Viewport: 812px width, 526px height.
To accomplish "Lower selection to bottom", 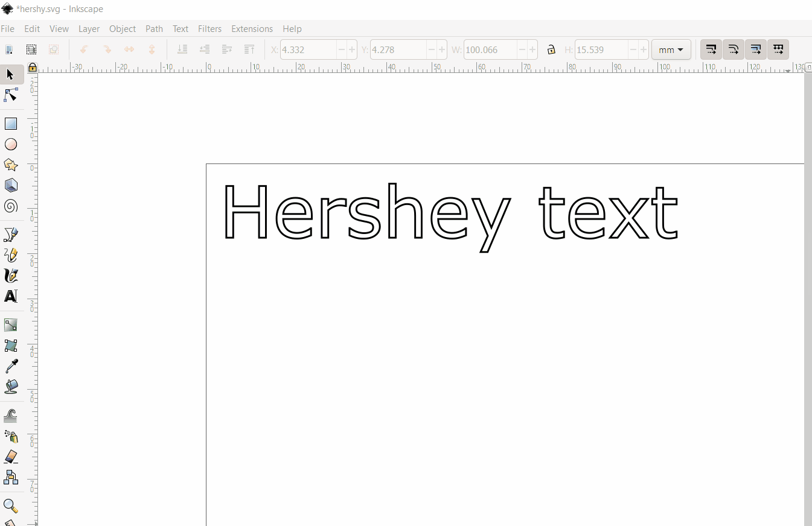I will (x=182, y=49).
